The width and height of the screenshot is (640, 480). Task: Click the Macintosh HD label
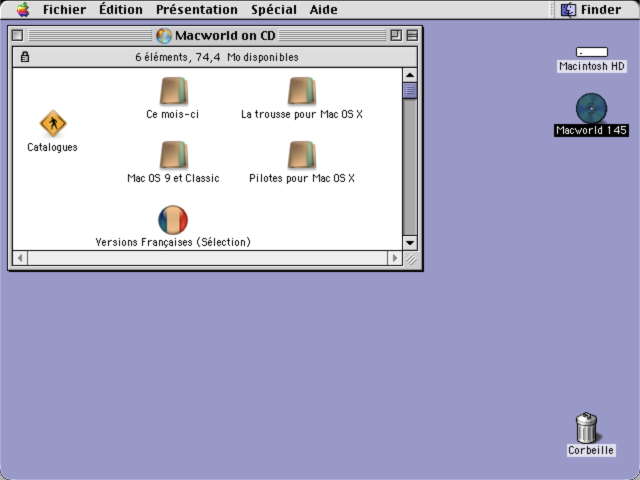tap(592, 66)
